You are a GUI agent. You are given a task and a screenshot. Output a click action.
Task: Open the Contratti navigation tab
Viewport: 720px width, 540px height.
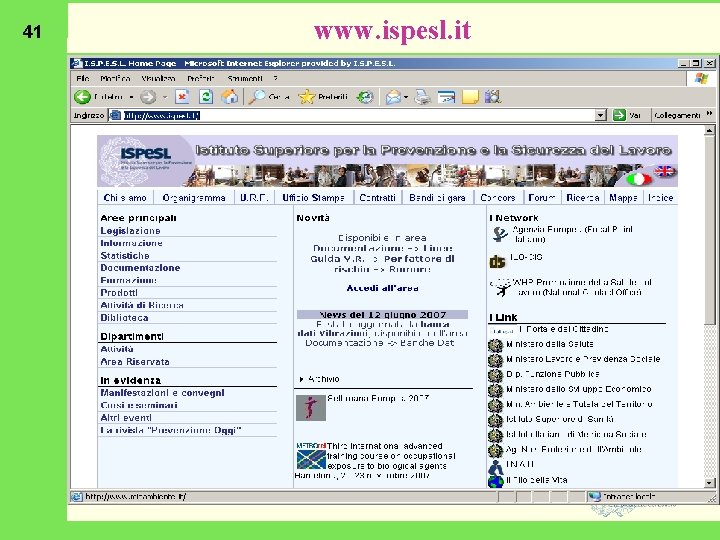(x=377, y=198)
